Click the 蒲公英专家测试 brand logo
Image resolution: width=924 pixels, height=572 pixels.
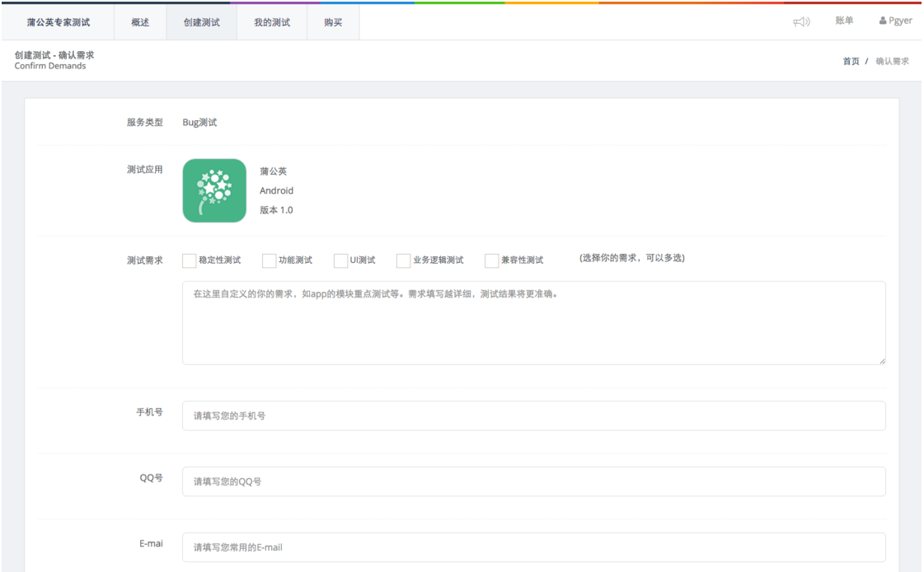[58, 22]
